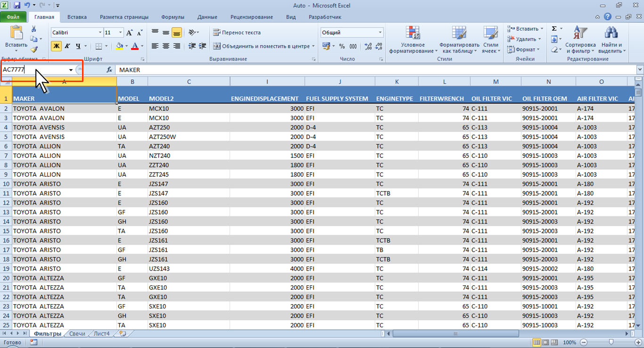Switch to Page Break Preview in the status bar
644x348 pixels.
coord(554,342)
